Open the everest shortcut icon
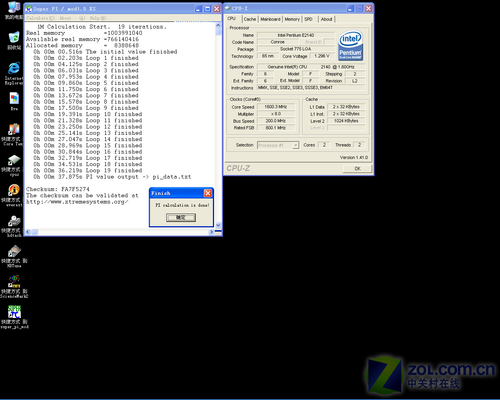500x400 pixels. (x=13, y=195)
